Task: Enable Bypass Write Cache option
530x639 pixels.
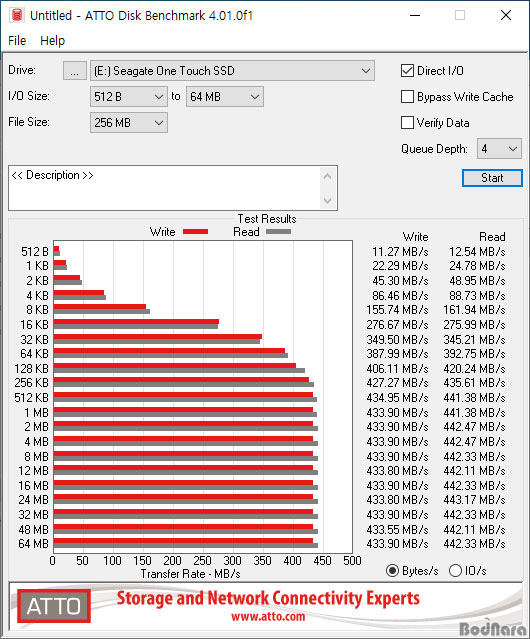Action: tap(407, 97)
